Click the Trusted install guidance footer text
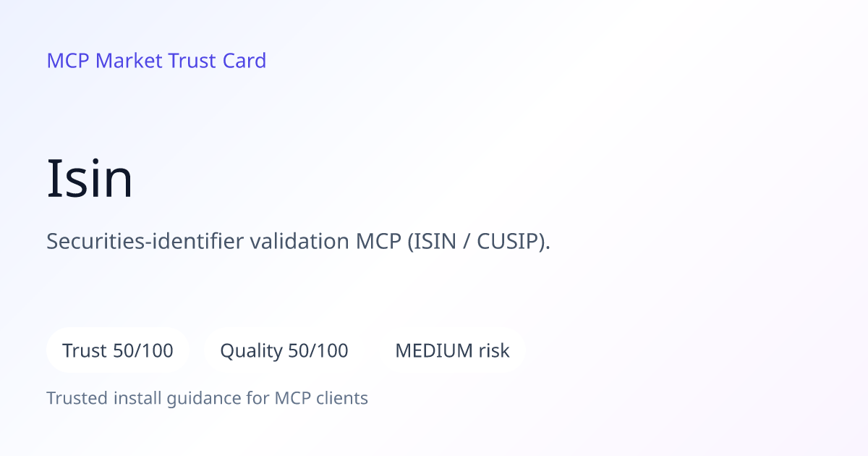This screenshot has height=456, width=868. tap(208, 398)
